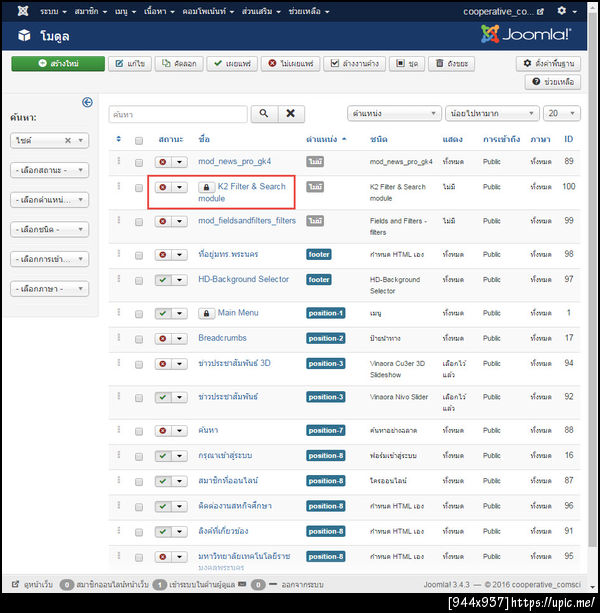Screen dimensions: 600x613
Task: Open the sort direction dropdown
Action: click(492, 114)
